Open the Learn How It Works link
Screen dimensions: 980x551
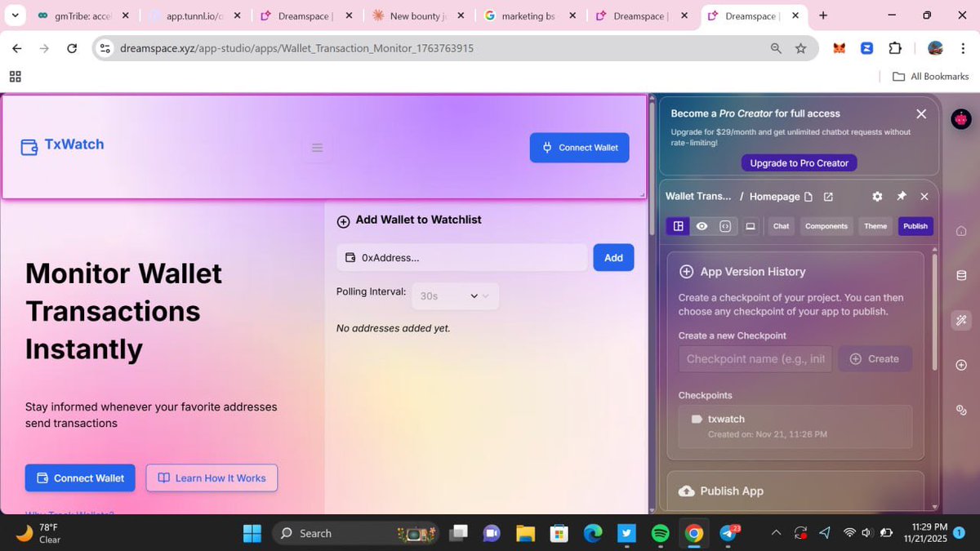coord(212,478)
